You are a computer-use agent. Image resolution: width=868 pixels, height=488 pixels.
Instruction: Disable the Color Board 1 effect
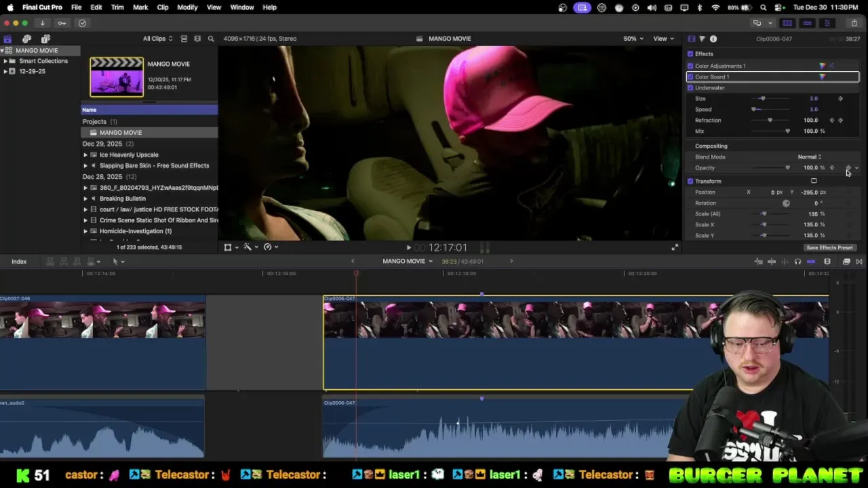coord(690,77)
